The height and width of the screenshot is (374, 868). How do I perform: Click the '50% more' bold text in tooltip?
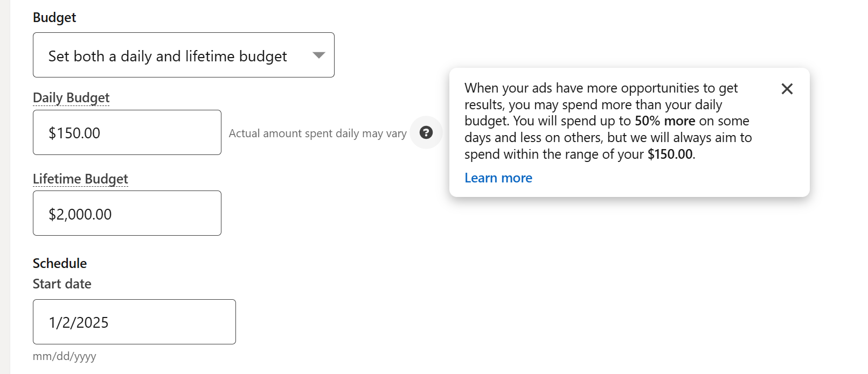click(x=665, y=121)
